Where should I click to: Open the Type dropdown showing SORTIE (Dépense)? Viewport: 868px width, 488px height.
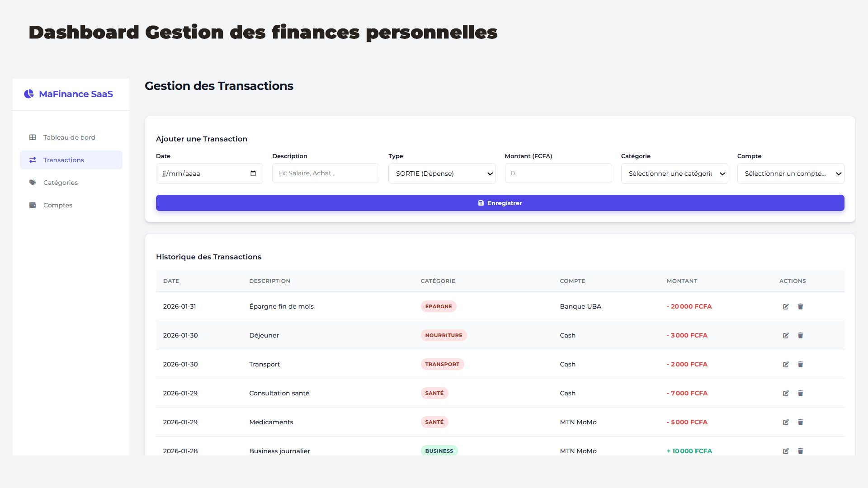(442, 173)
